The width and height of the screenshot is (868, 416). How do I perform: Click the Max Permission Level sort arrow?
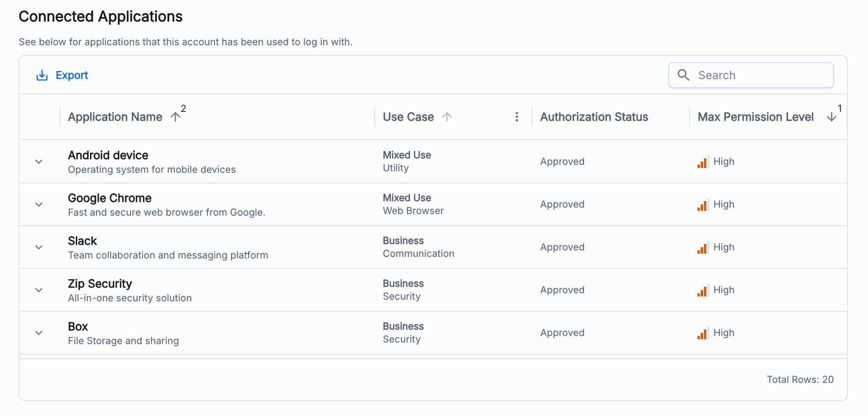pos(831,117)
